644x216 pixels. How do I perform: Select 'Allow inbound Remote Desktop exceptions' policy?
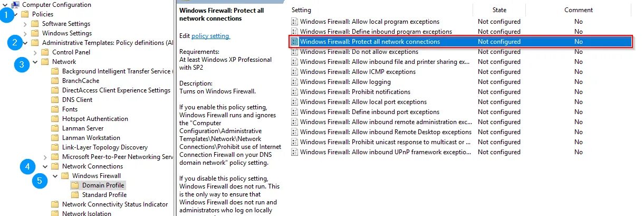coord(385,132)
